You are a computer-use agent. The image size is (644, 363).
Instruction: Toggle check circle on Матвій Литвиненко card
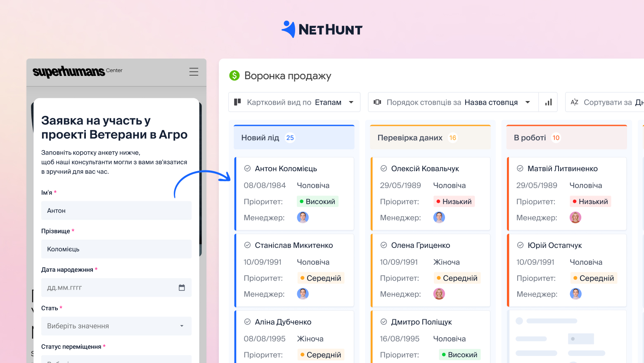[x=520, y=168]
